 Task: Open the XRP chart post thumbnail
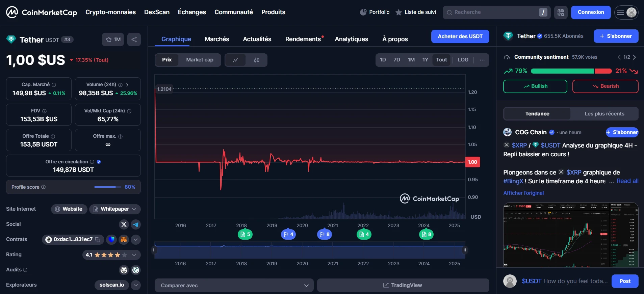tap(571, 235)
